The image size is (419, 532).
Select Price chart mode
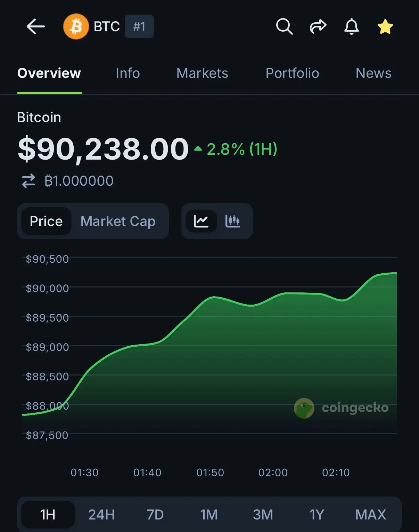click(46, 221)
